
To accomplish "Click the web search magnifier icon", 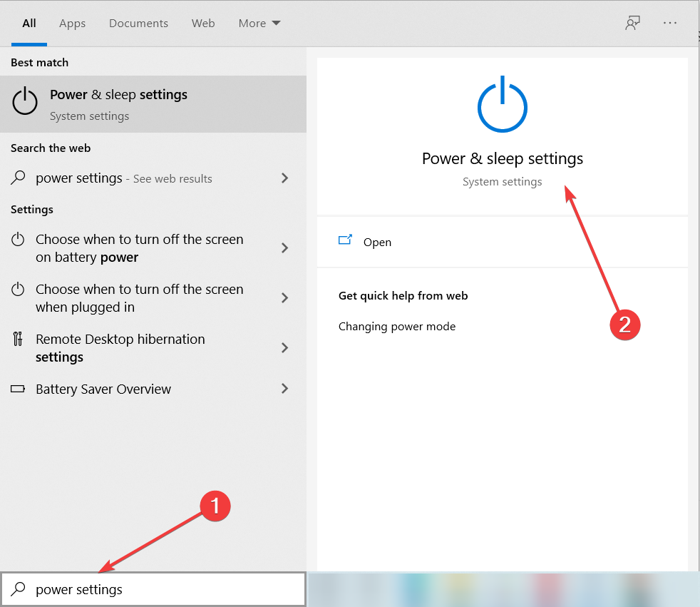I will point(18,178).
